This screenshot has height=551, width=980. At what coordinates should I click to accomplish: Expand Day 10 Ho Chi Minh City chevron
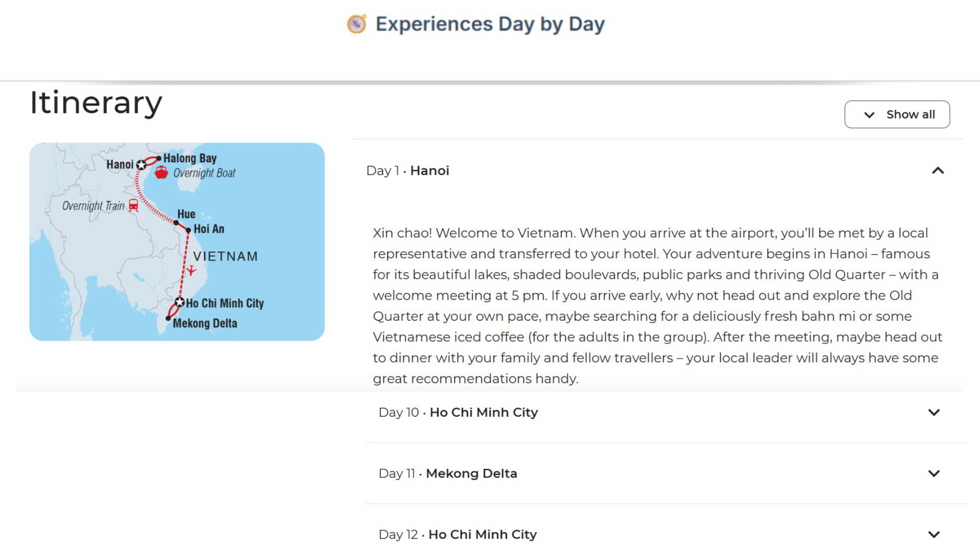click(934, 412)
